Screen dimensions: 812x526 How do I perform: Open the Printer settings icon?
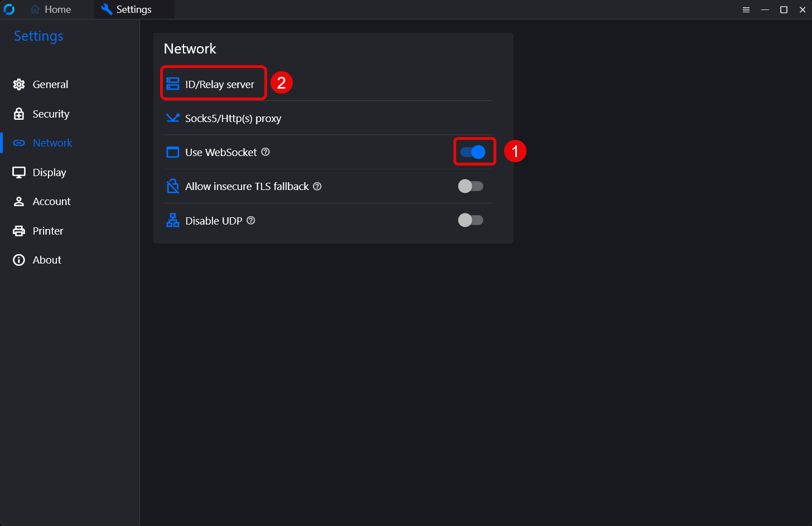[19, 231]
